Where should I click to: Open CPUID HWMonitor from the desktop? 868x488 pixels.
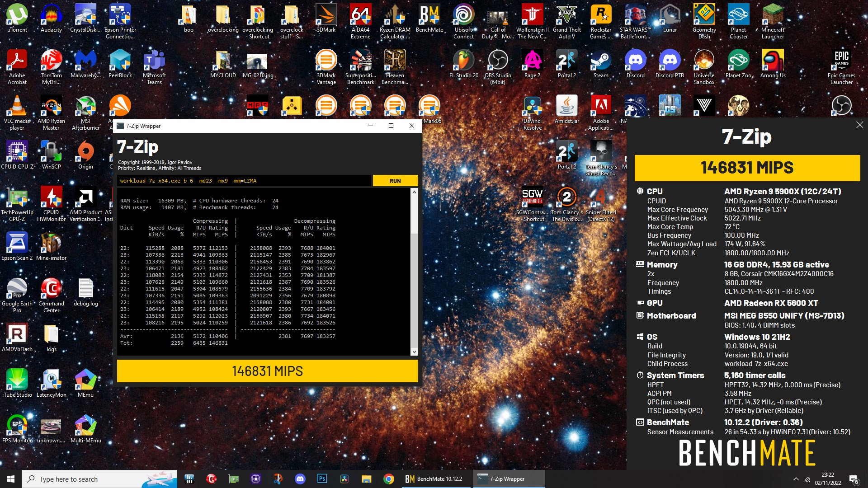51,204
